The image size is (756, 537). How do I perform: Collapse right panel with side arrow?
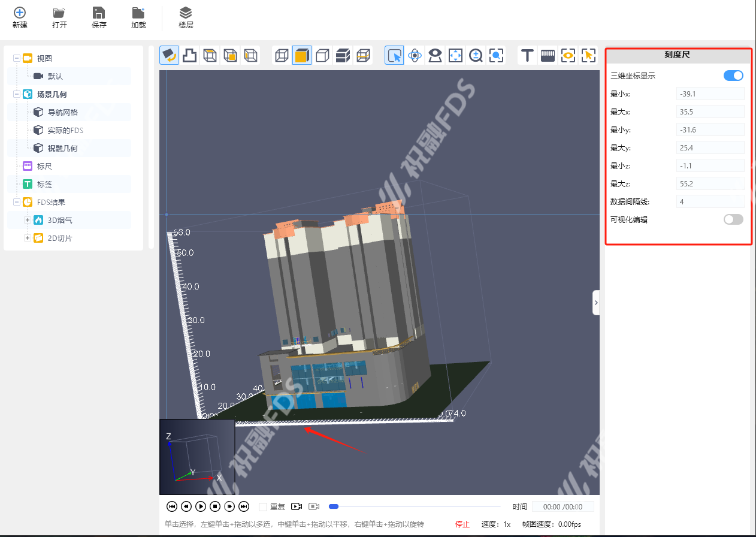[596, 303]
